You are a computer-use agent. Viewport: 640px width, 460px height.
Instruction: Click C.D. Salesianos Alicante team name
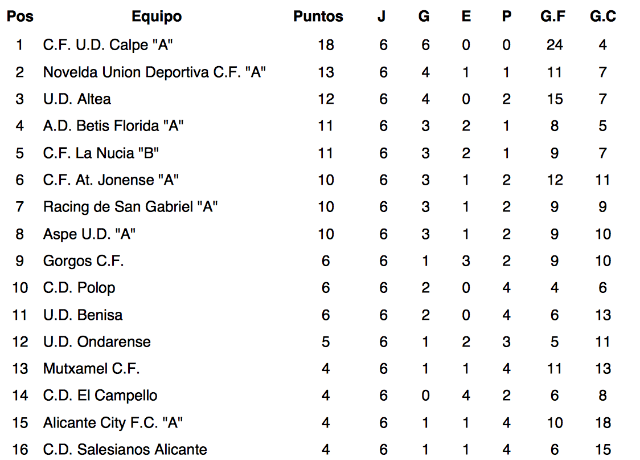click(x=125, y=450)
